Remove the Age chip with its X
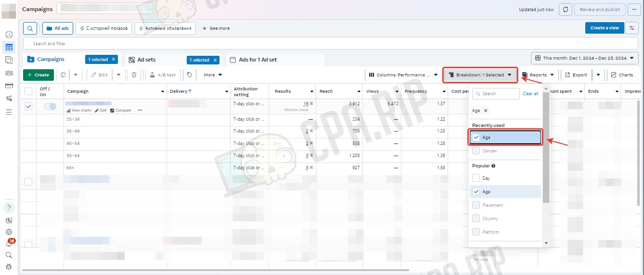Image resolution: width=644 pixels, height=275 pixels. point(485,111)
